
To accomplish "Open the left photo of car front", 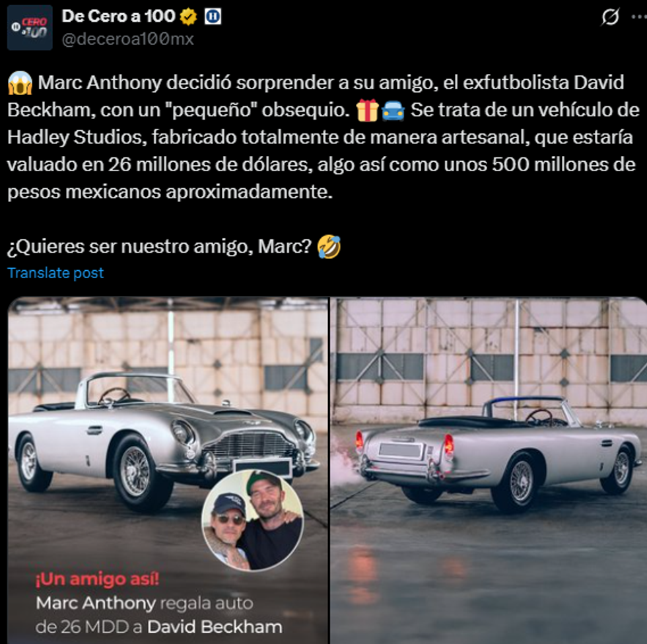I will [168, 470].
